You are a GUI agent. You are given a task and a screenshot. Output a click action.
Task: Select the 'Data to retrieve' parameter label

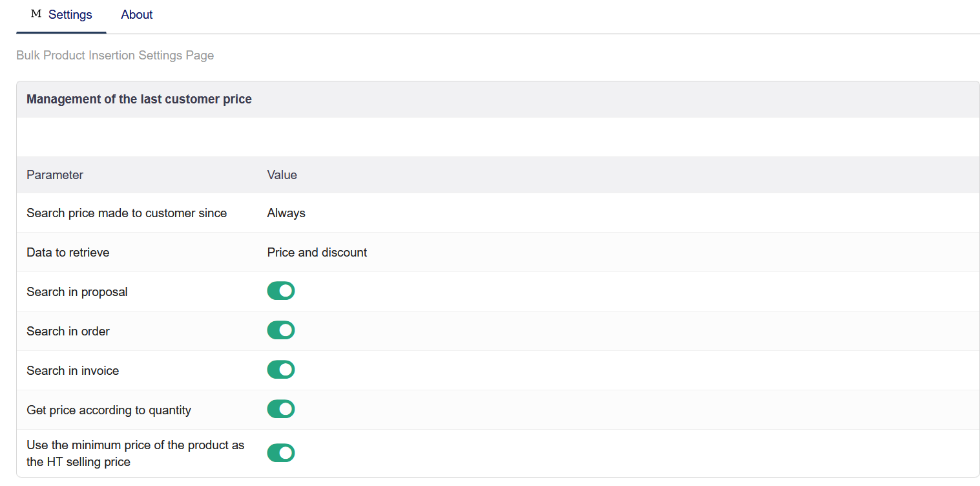[x=68, y=253]
